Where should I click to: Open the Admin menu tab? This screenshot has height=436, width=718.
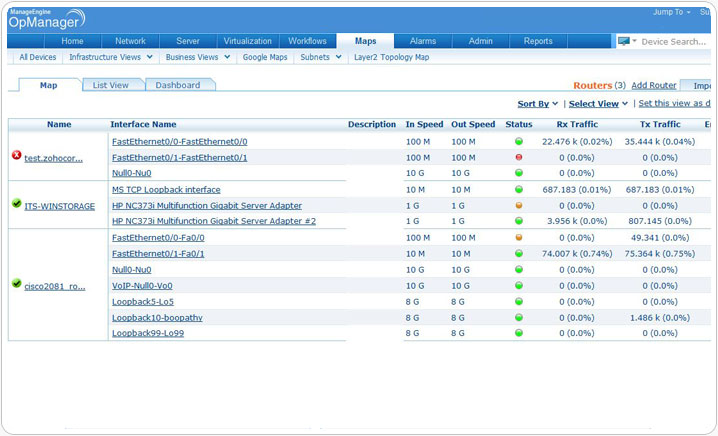(480, 41)
